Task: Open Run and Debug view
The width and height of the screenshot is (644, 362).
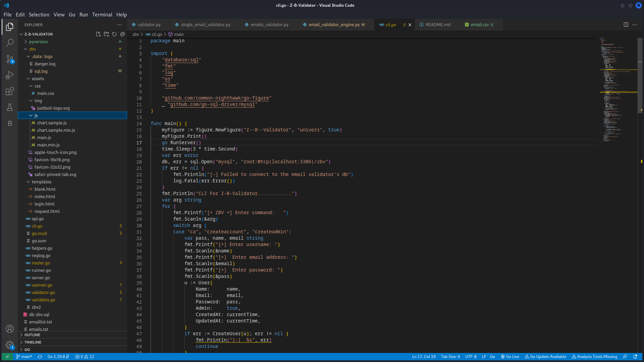Action: pyautogui.click(x=10, y=75)
